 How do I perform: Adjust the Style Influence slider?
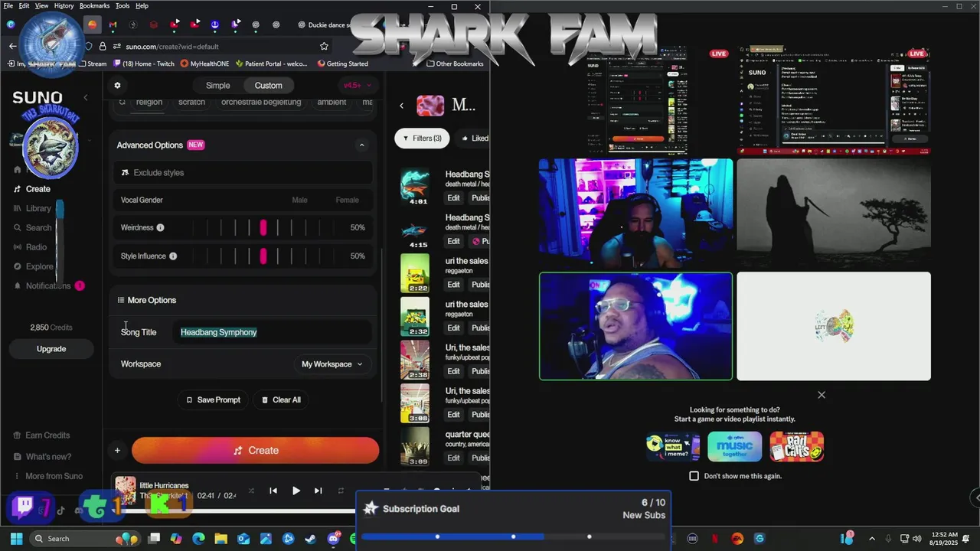[263, 256]
